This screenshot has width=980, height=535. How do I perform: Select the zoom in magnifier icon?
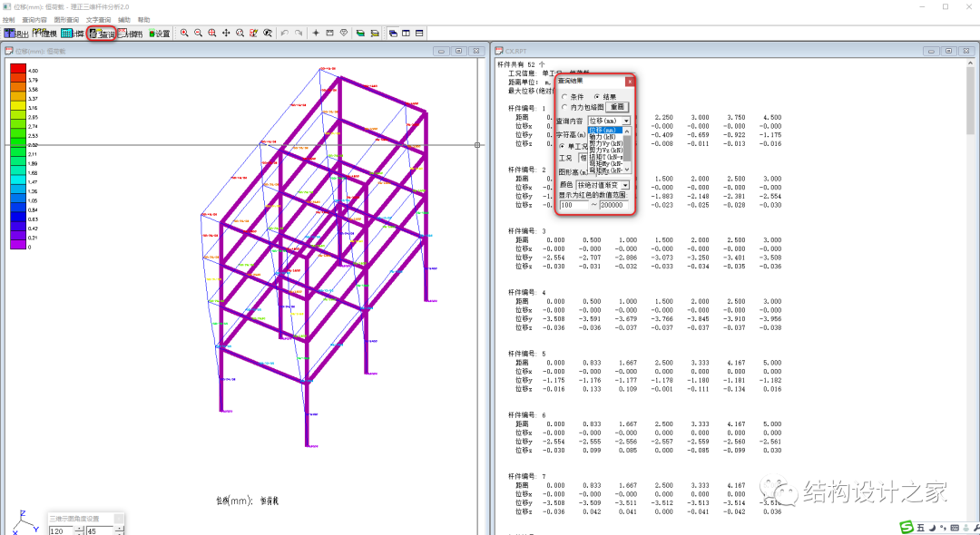184,33
